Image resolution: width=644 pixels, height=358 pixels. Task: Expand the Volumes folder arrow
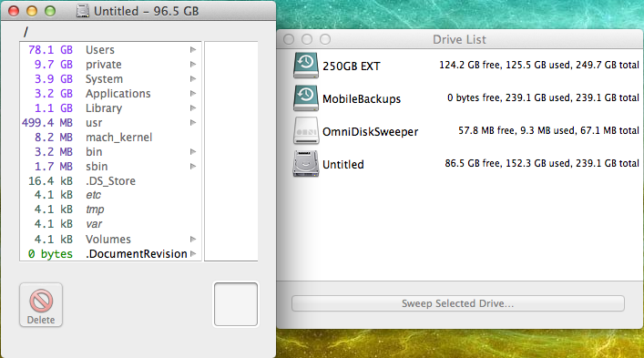click(193, 240)
